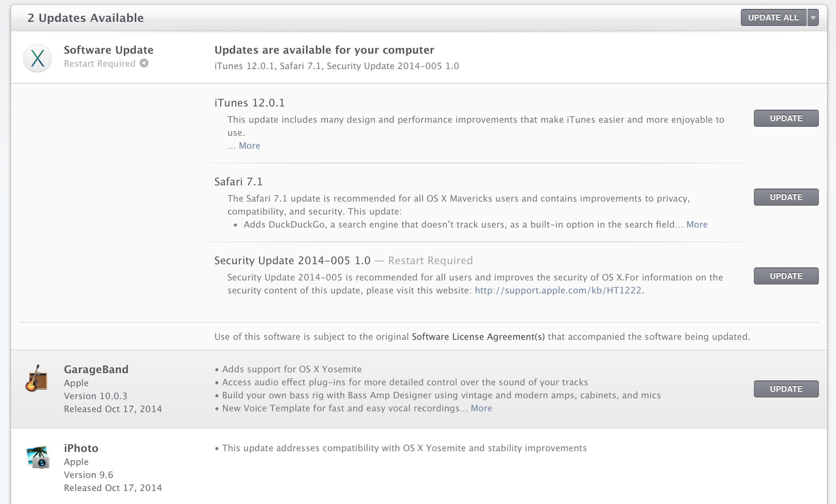The height and width of the screenshot is (504, 836).
Task: Click the UPDATE ALL button
Action: 773,17
